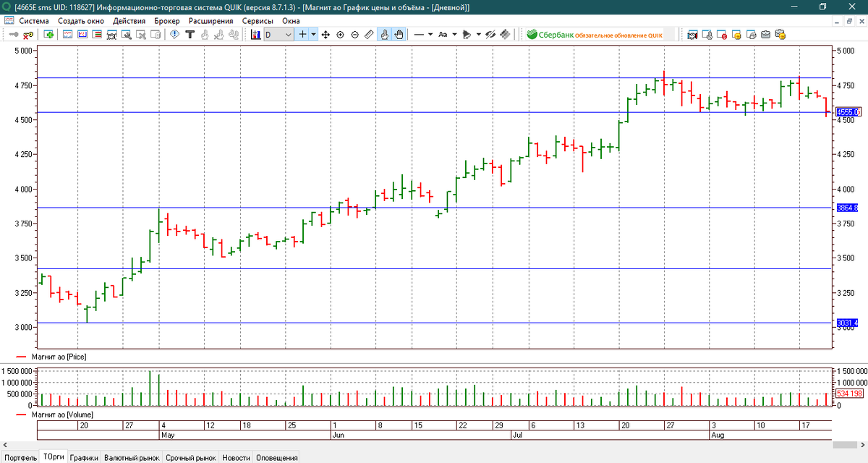Viewport: 868px width, 463px height.
Task: Switch to the Портфель tab
Action: pos(20,457)
